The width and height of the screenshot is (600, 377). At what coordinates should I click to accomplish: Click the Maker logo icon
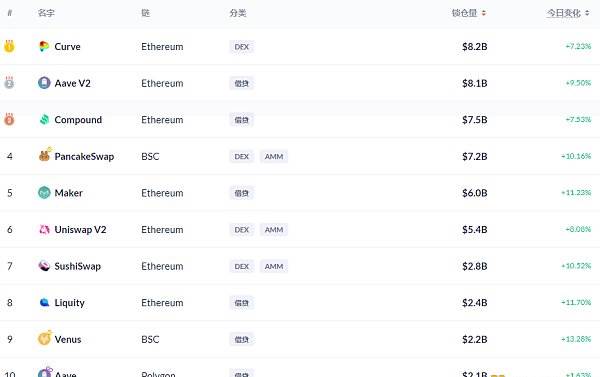(44, 193)
